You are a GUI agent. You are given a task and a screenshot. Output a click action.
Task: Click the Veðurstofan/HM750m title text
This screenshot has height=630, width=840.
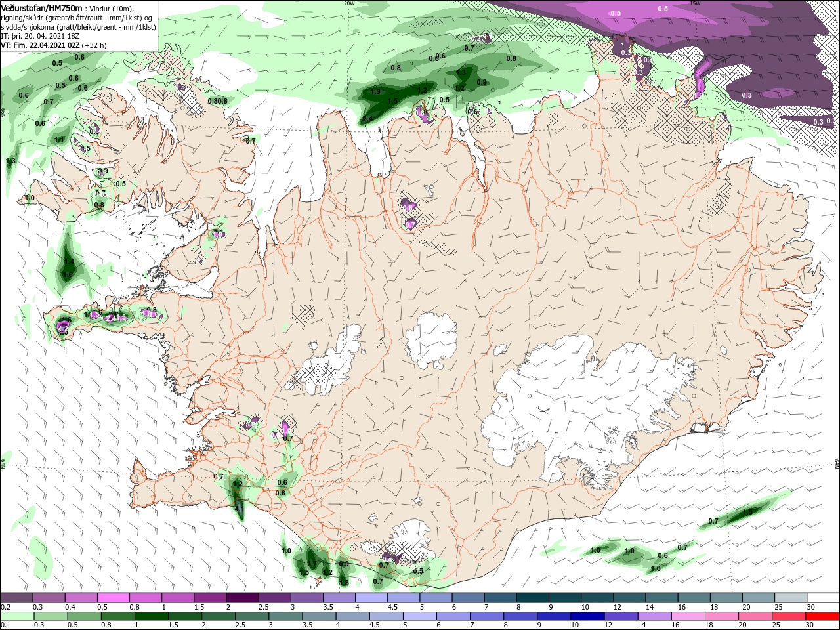pos(42,8)
